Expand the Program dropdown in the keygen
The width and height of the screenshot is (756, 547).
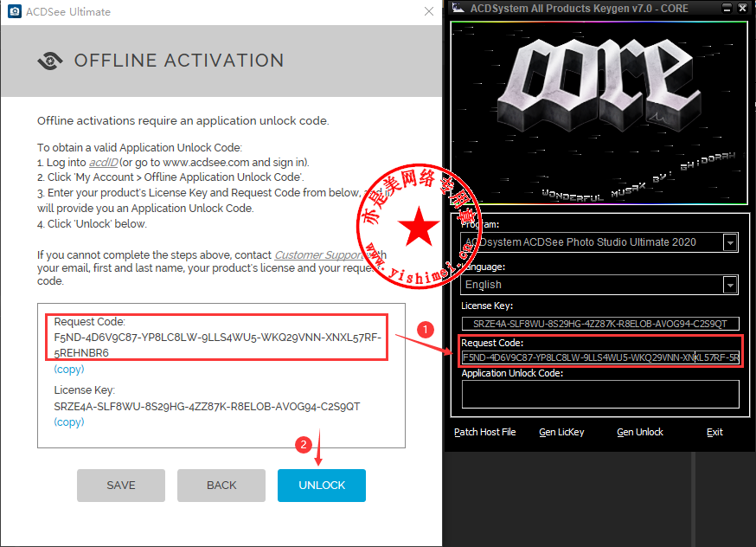(730, 242)
